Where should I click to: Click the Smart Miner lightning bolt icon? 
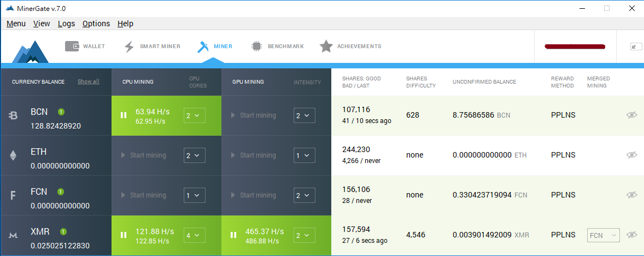(129, 47)
